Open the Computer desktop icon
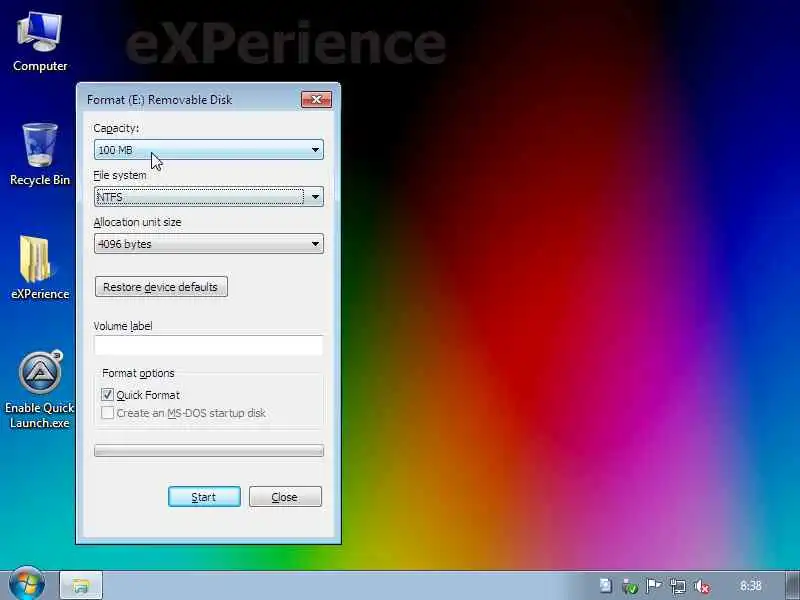This screenshot has width=800, height=600. click(x=40, y=42)
